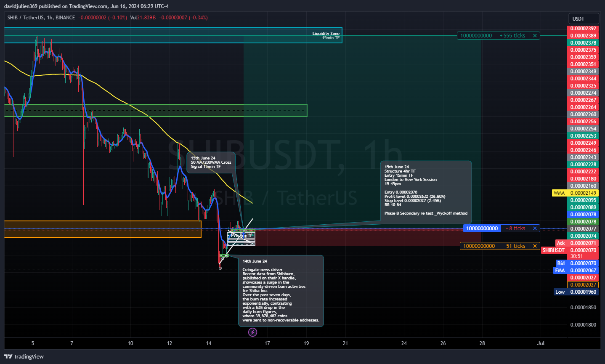
Task: Click the red Ask price label
Action: (561, 243)
